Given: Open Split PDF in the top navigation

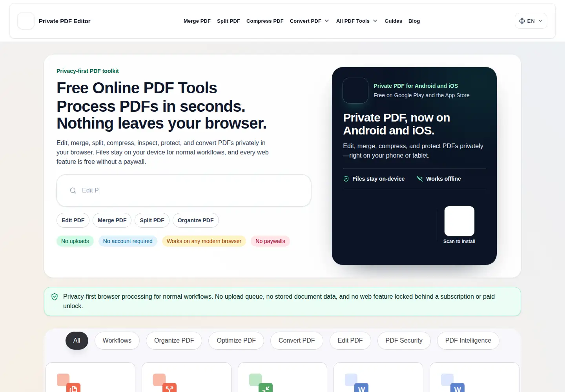Looking at the screenshot, I should [x=228, y=21].
